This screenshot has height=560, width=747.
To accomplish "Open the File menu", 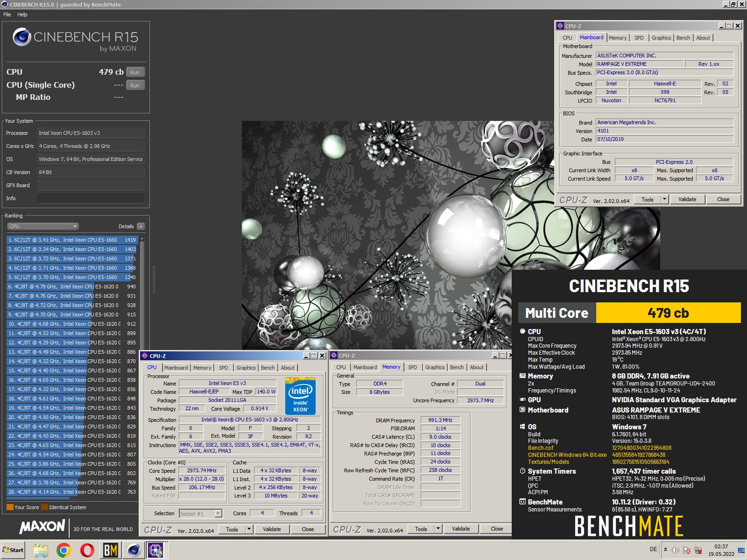I will pos(7,14).
